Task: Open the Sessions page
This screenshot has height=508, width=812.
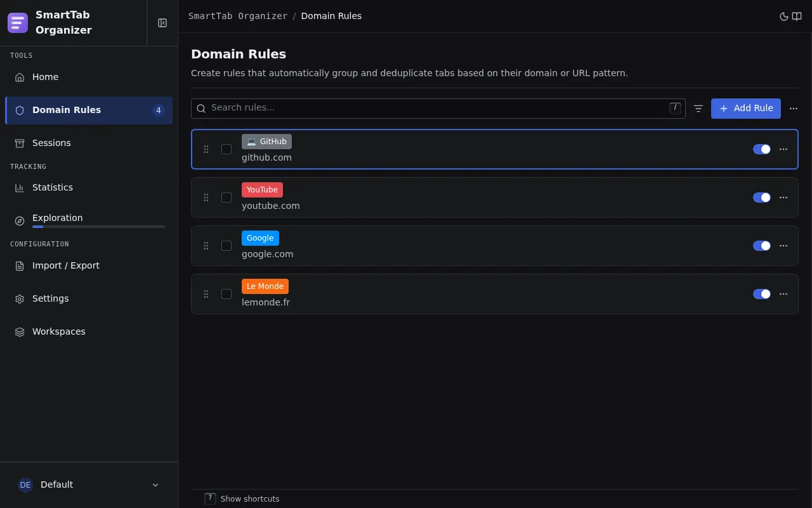Action: point(89,144)
